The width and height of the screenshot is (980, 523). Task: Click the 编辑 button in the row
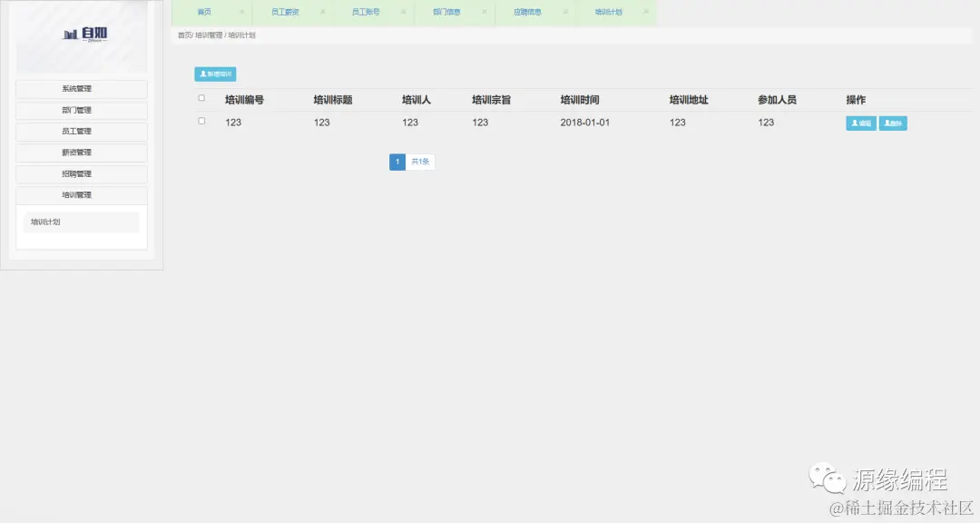point(860,123)
